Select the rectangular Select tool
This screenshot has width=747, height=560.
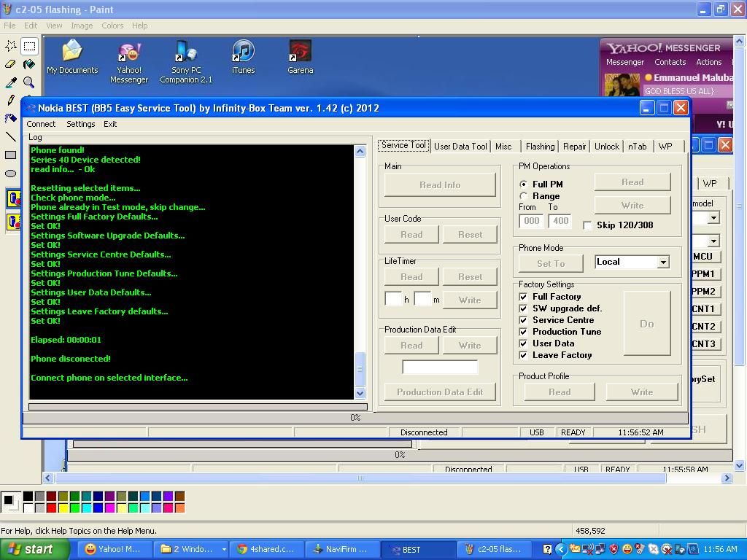[29, 46]
